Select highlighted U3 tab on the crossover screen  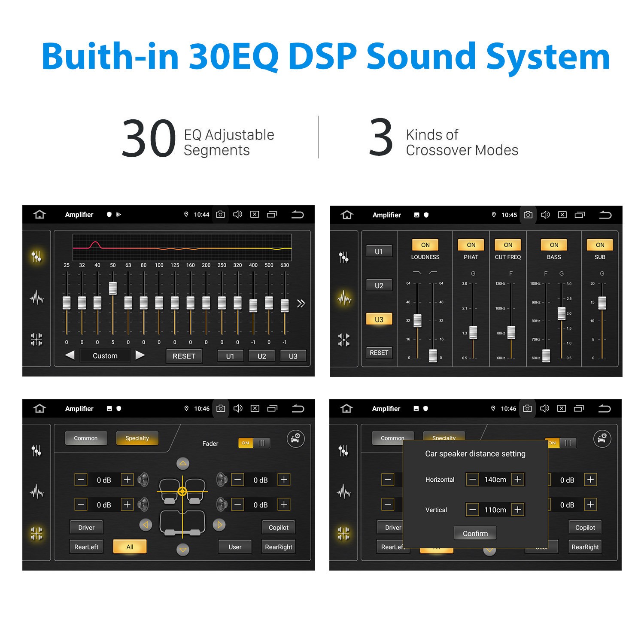379,319
